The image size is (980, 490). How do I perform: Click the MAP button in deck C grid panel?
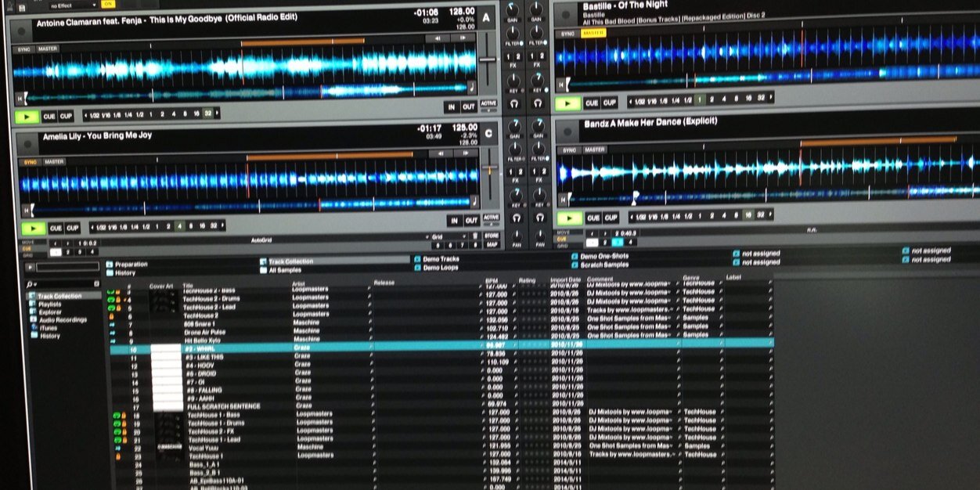[x=491, y=245]
